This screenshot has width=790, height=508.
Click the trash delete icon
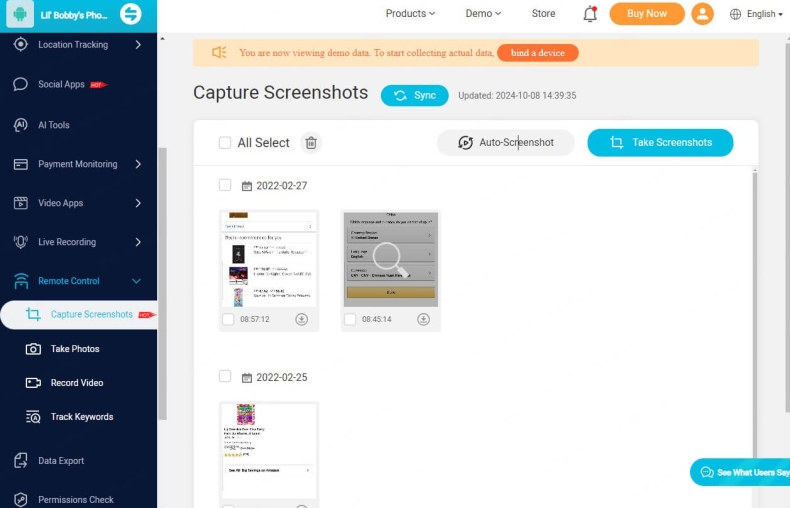click(311, 143)
